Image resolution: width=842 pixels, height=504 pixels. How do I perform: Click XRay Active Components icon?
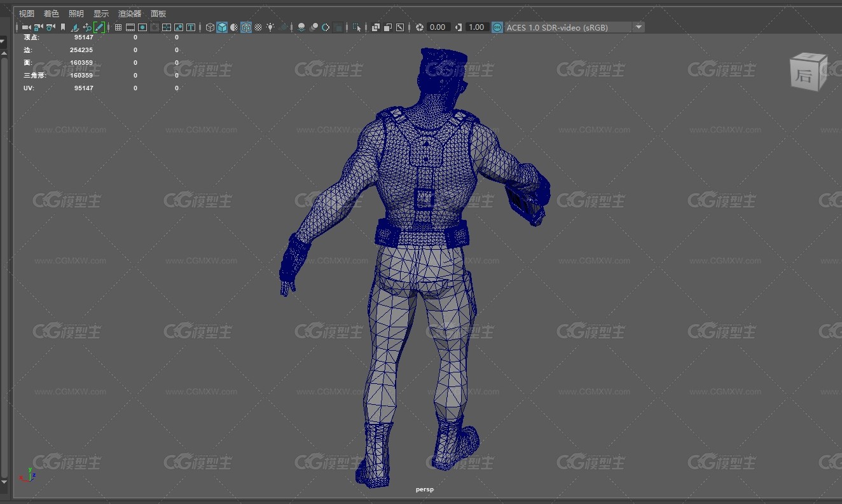[388, 27]
